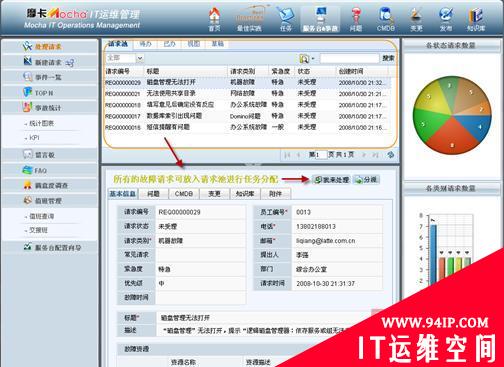Switch to the 基本信息 detail tab
Image resolution: width=504 pixels, height=367 pixels.
click(x=123, y=194)
